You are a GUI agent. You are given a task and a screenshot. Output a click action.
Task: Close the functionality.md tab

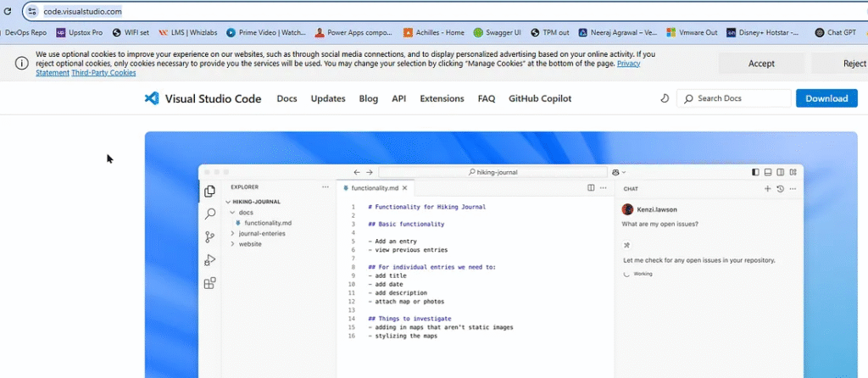click(404, 188)
